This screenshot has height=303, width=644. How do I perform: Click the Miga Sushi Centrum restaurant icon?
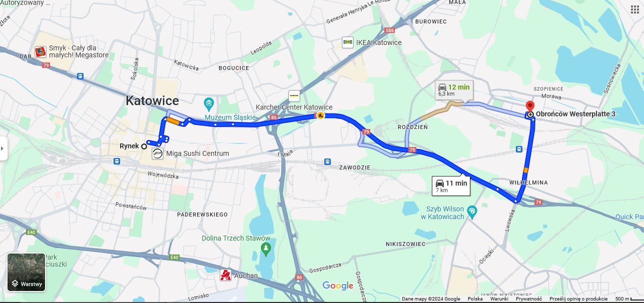coord(158,153)
